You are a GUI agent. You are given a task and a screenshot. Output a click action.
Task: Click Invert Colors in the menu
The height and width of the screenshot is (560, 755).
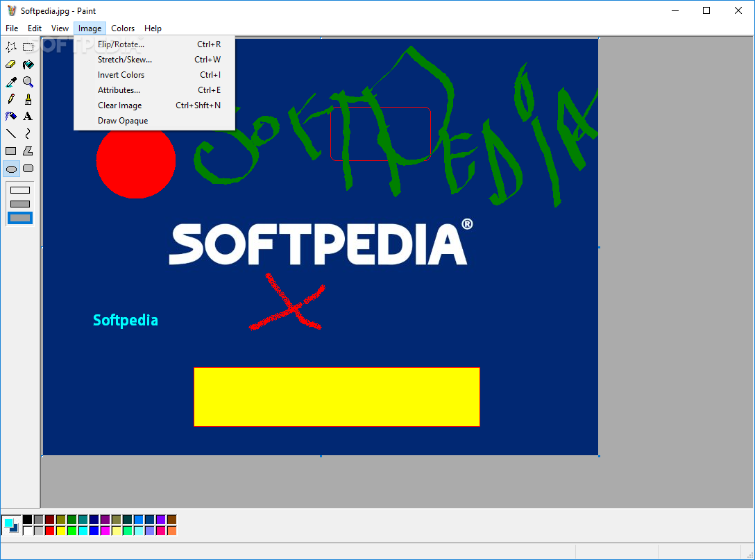tap(154, 75)
